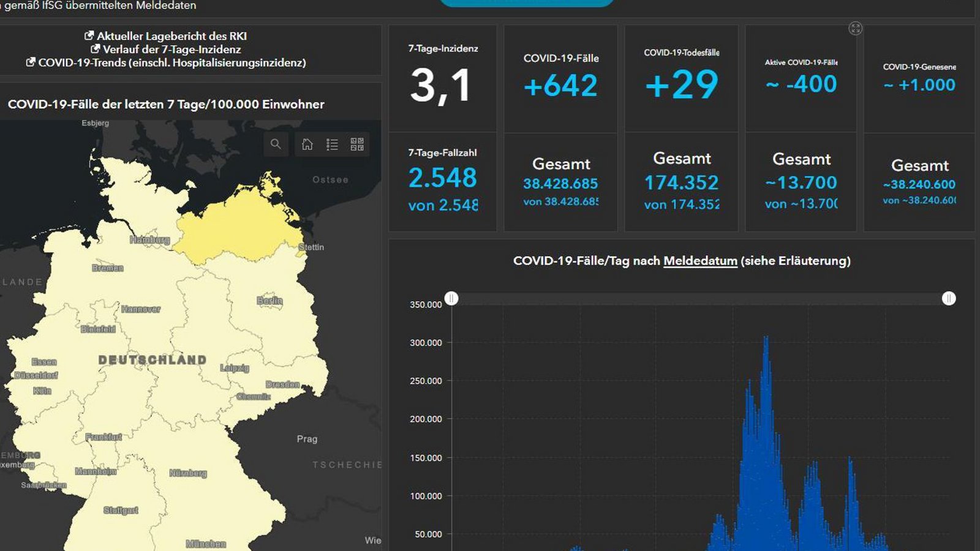Grab the left chart range slider handle
Image resolution: width=980 pixels, height=551 pixels.
tap(451, 298)
